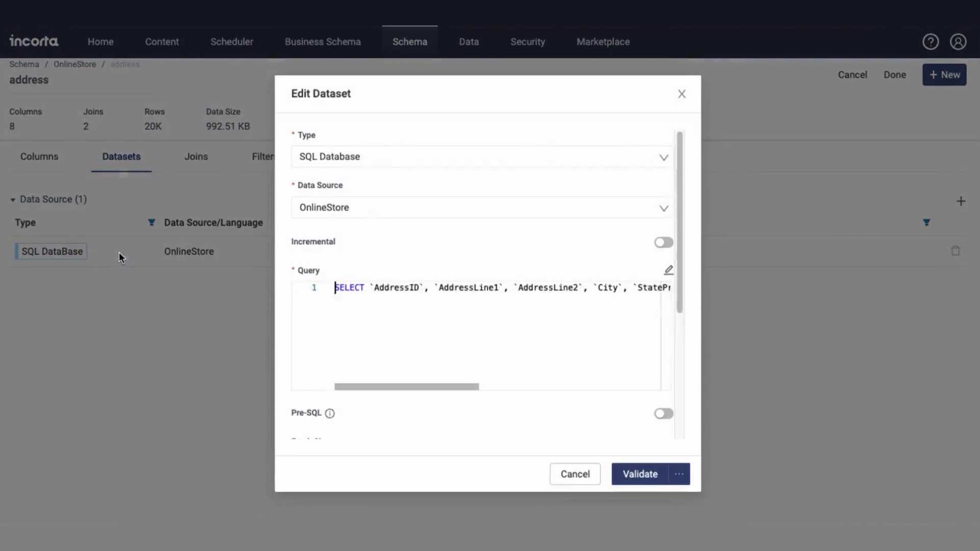Open the help question mark icon
The height and width of the screenshot is (551, 980).
click(x=930, y=42)
